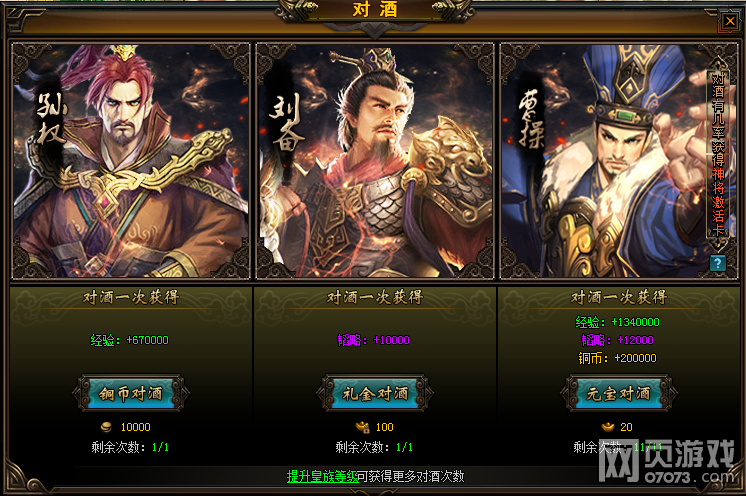This screenshot has height=496, width=746.
Task: Click the 铜币对酒 button
Action: coord(131,393)
